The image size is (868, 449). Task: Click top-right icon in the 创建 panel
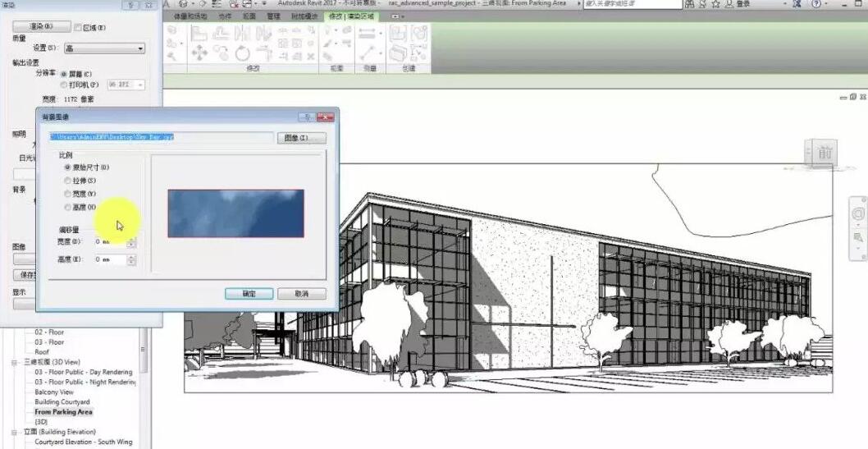[419, 33]
